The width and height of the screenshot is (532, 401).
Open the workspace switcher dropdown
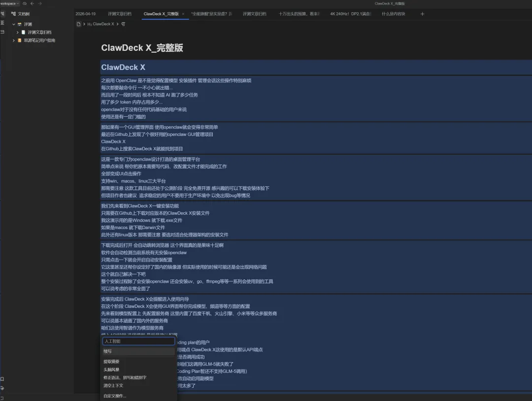(x=9, y=3)
